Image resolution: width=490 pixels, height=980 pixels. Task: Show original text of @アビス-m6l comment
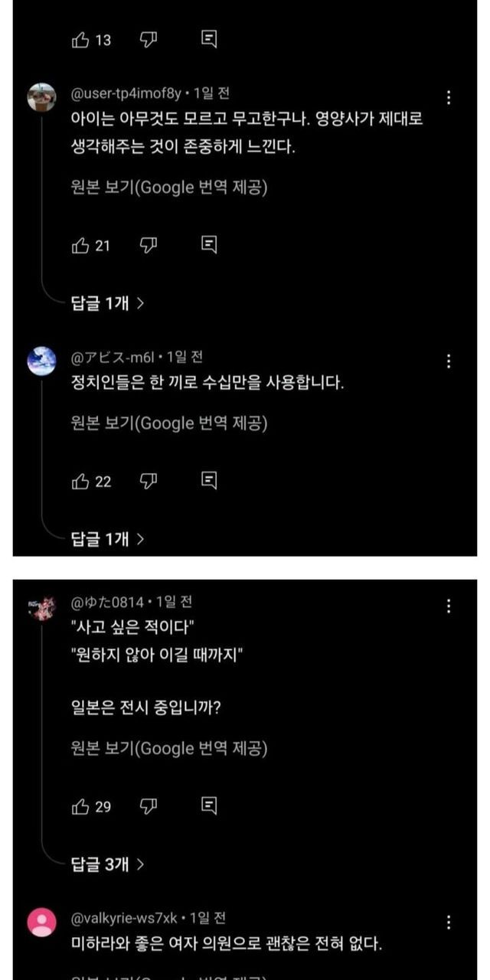coord(168,423)
